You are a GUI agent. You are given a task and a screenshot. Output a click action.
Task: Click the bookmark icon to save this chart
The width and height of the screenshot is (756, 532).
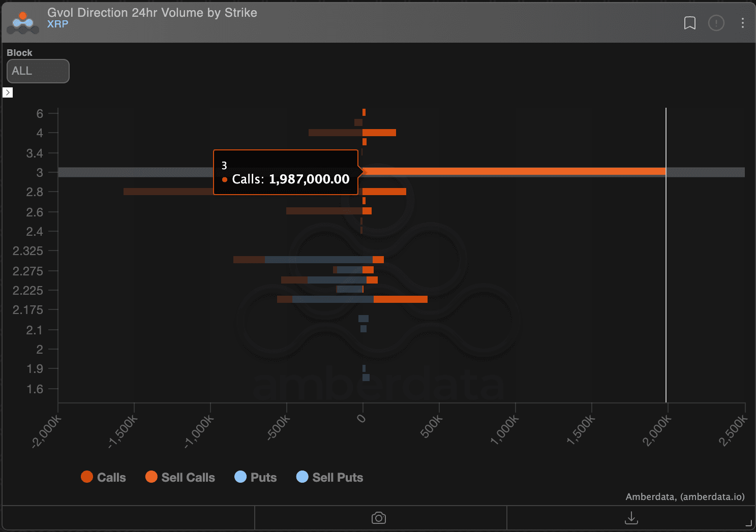coord(690,23)
